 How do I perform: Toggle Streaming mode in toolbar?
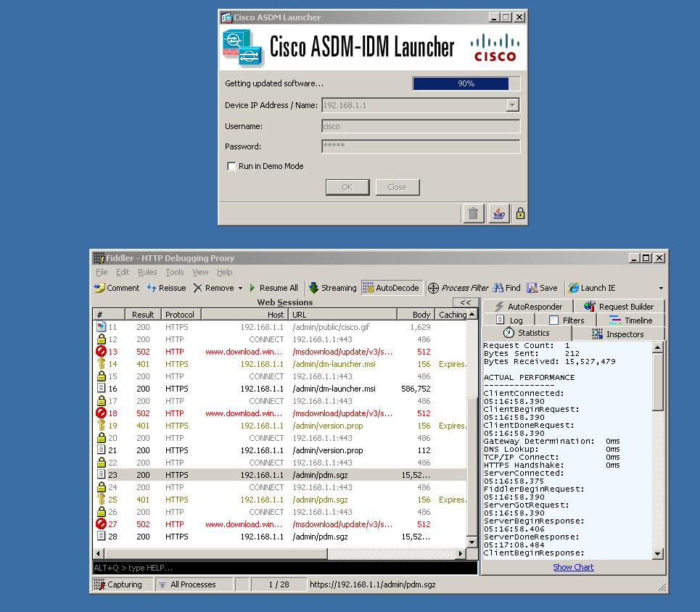(333, 288)
